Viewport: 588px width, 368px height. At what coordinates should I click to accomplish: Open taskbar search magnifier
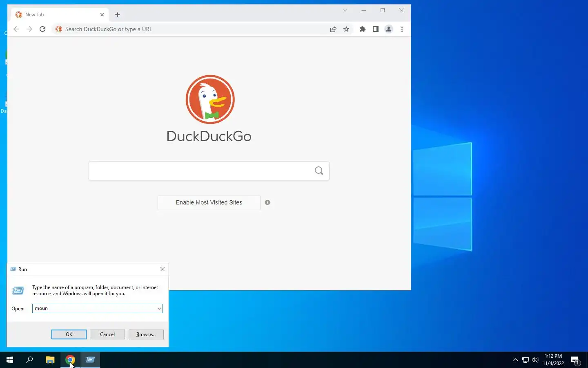29,360
